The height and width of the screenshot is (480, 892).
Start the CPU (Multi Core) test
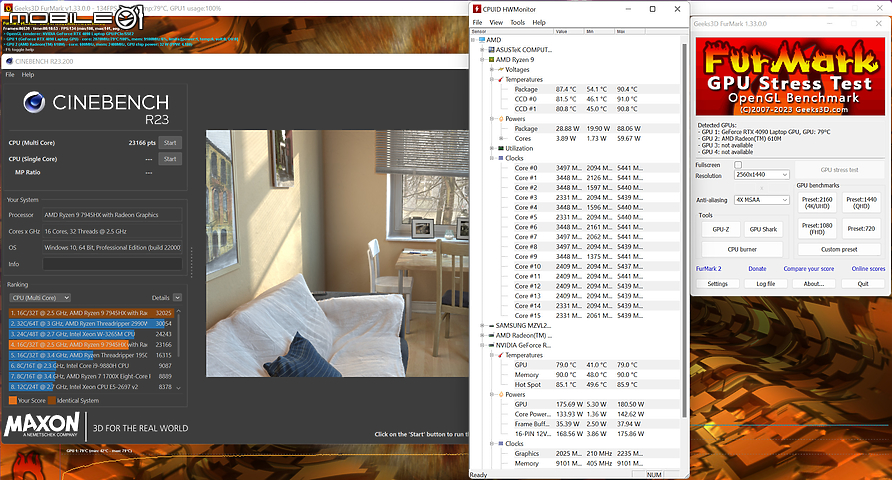click(170, 143)
